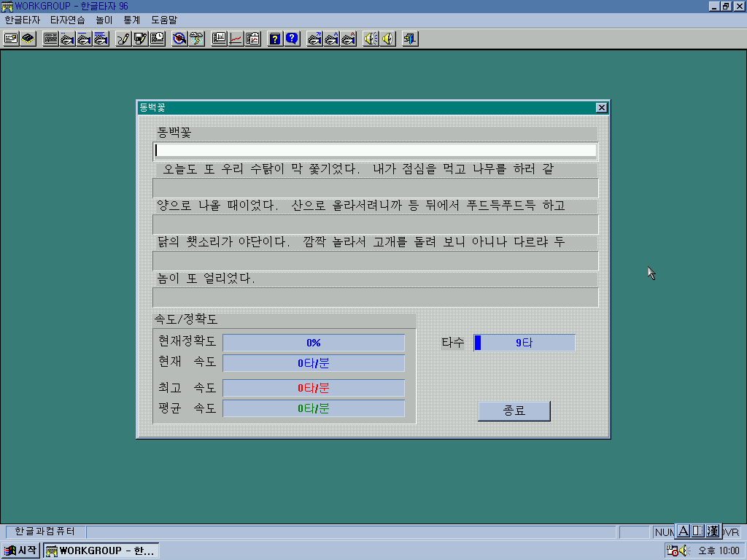Click the red 최고 속도 value
The height and width of the screenshot is (560, 747).
(314, 388)
